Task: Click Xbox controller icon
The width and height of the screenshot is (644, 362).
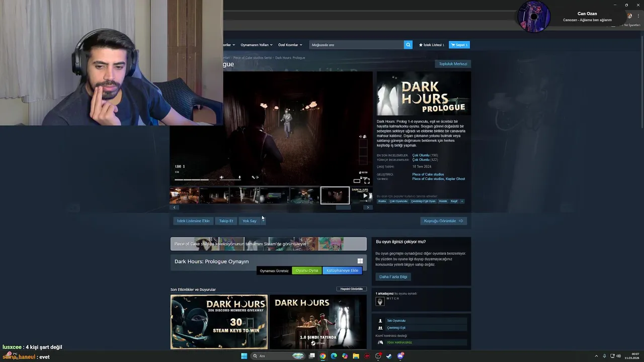Action: pos(380,342)
